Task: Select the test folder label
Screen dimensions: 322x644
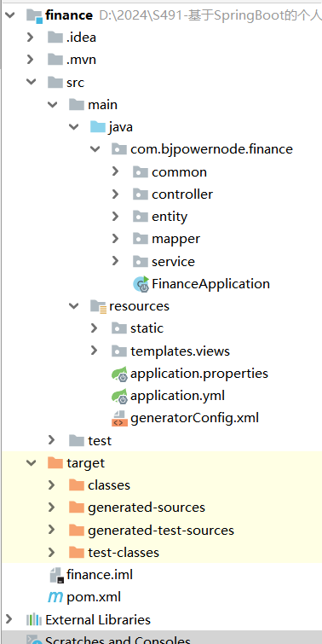Action: click(100, 440)
